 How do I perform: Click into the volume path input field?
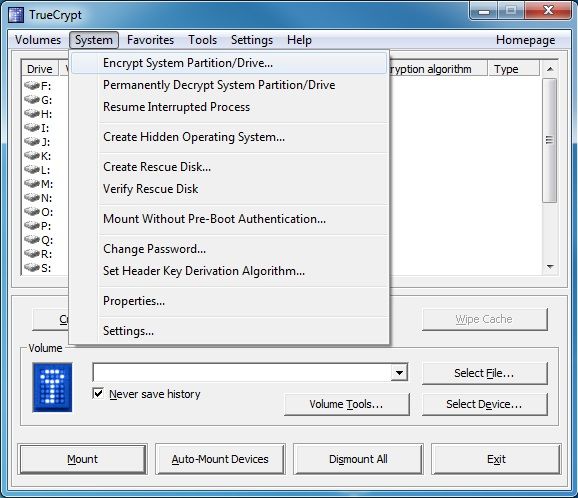242,373
